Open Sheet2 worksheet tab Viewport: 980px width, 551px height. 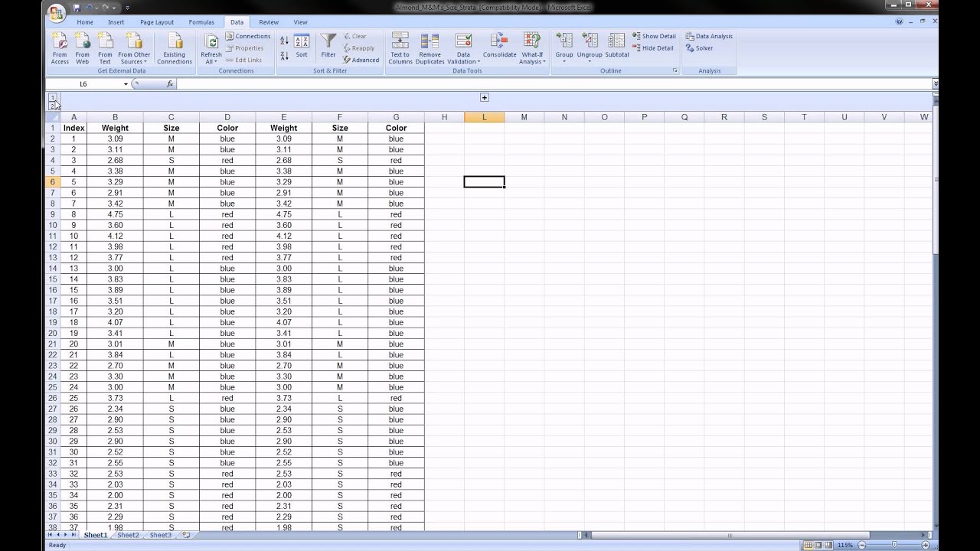point(128,535)
